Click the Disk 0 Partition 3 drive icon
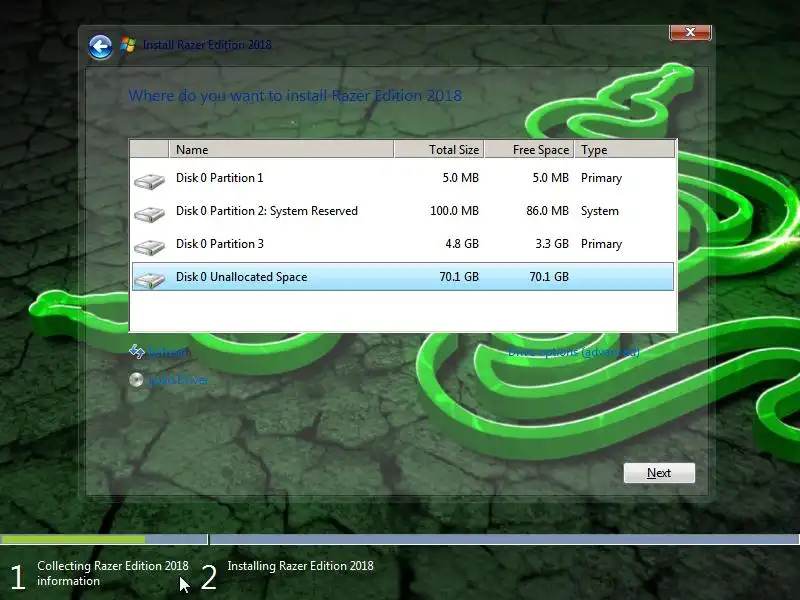This screenshot has width=800, height=600. [149, 247]
